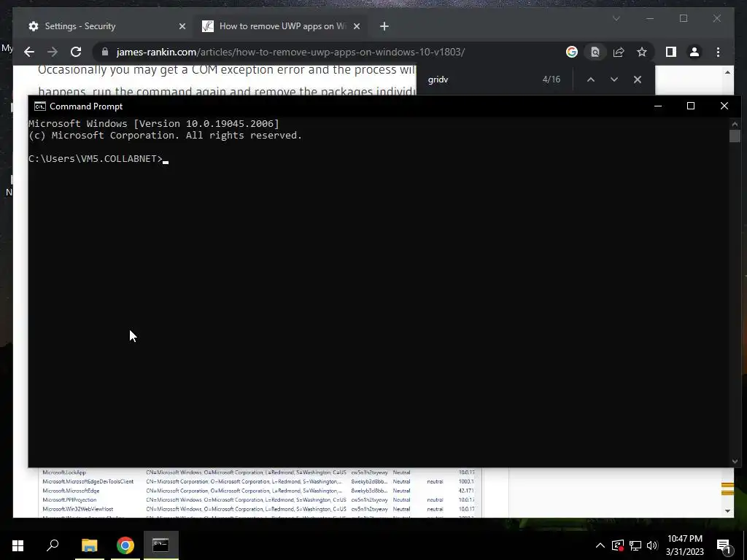The height and width of the screenshot is (560, 747).
Task: Share this page via share icon
Action: point(619,52)
